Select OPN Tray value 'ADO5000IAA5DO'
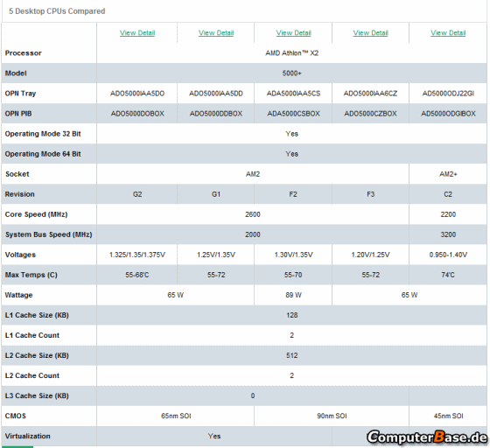490x448 pixels. click(x=137, y=94)
